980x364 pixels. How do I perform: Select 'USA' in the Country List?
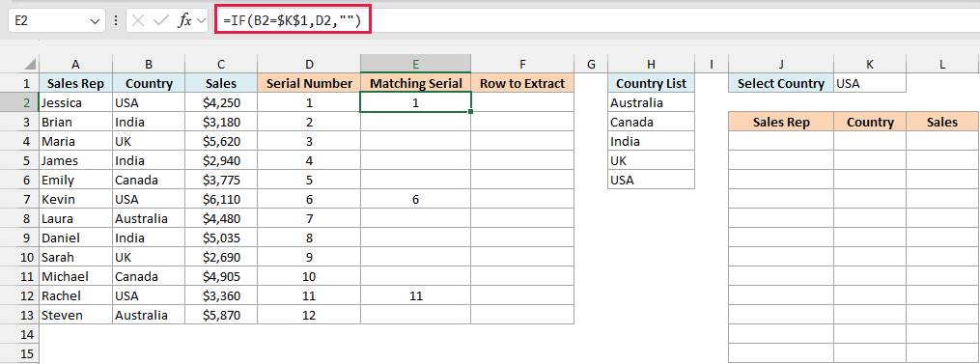[x=652, y=181]
